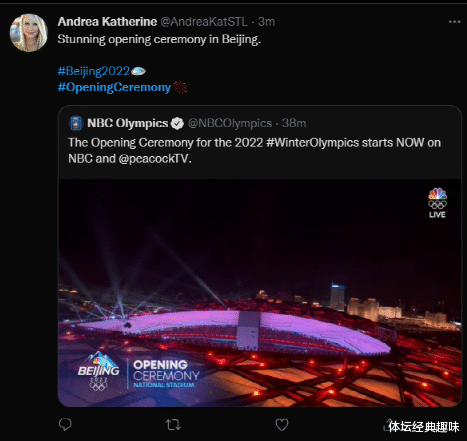Retweet using the retweet arrows icon
The image size is (467, 441).
tap(173, 425)
